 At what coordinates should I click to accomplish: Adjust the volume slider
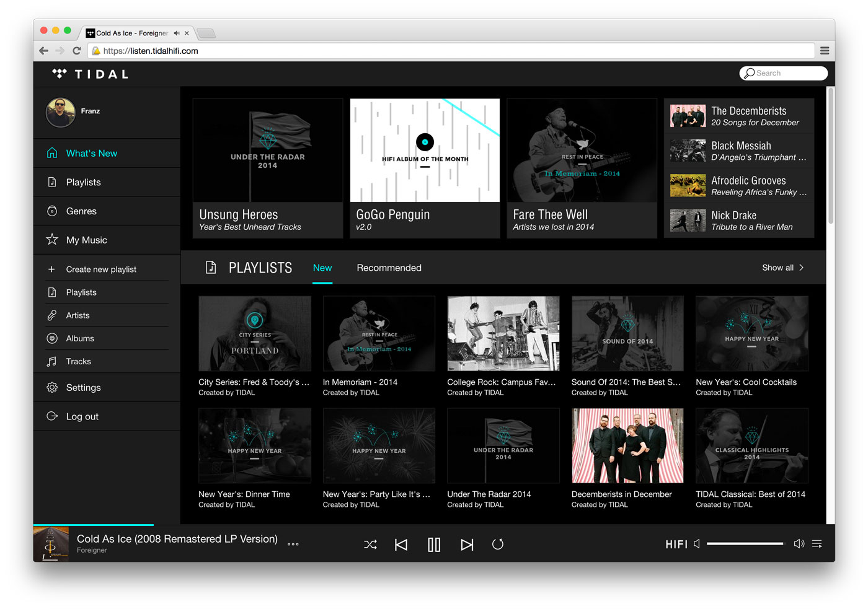click(745, 544)
